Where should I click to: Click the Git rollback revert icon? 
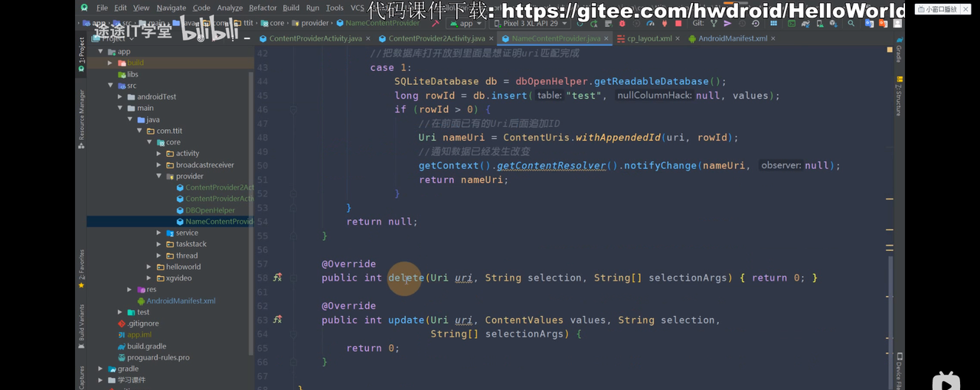756,24
